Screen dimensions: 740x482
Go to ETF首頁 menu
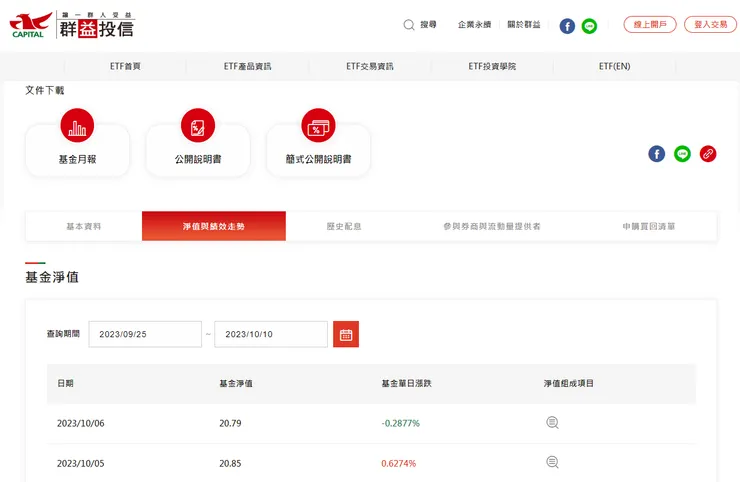pos(125,67)
